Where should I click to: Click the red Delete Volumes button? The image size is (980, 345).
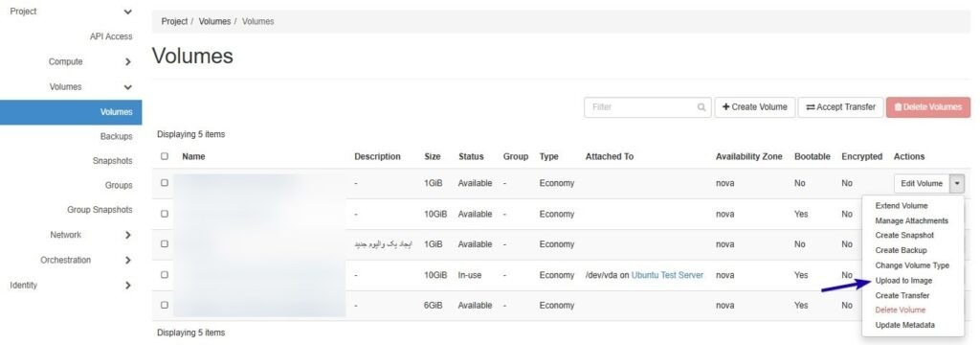click(928, 107)
